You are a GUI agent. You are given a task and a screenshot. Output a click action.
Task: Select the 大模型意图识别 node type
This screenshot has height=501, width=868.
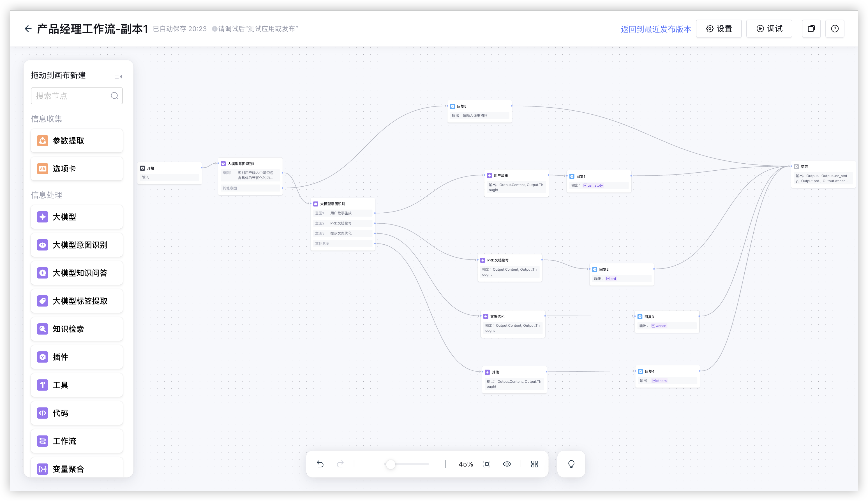[x=77, y=245]
